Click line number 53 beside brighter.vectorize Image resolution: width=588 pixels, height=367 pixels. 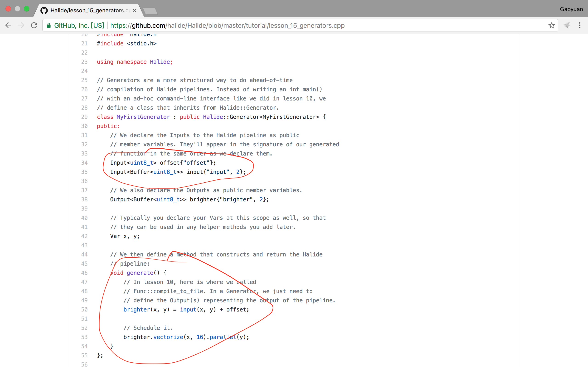pyautogui.click(x=84, y=337)
